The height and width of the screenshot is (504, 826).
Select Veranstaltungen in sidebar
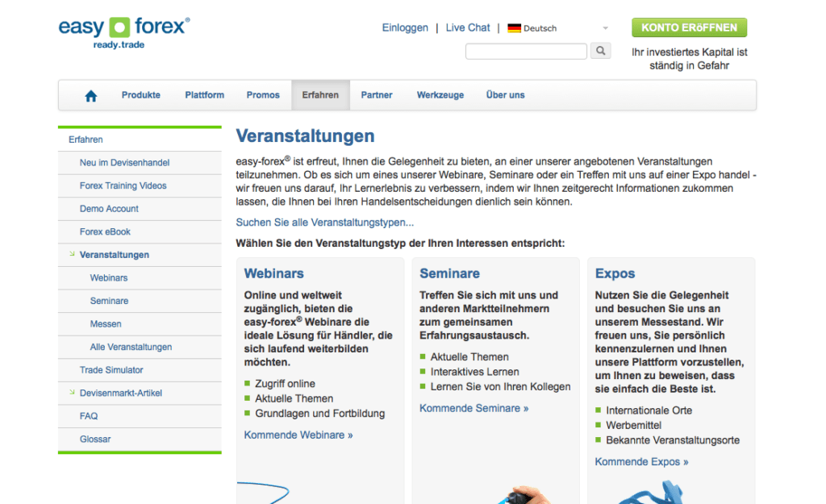pos(115,255)
